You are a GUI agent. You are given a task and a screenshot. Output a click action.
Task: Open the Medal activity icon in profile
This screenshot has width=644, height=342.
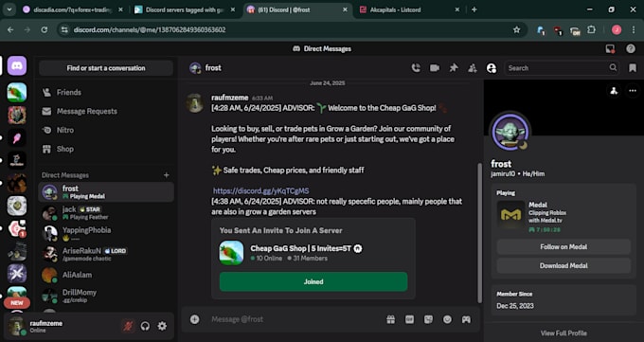pos(510,214)
